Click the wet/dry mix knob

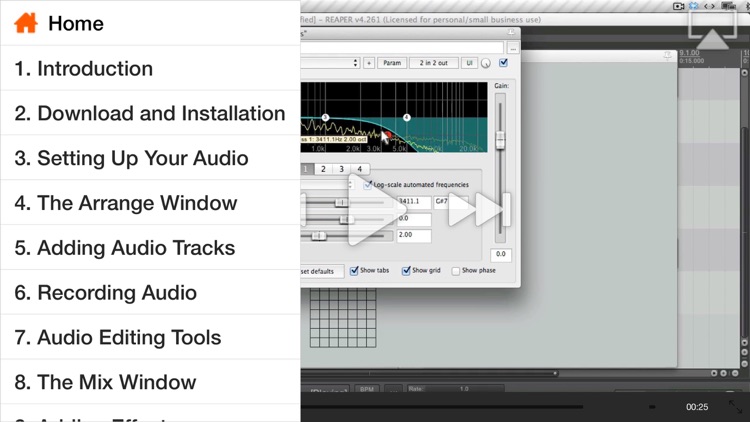click(485, 64)
